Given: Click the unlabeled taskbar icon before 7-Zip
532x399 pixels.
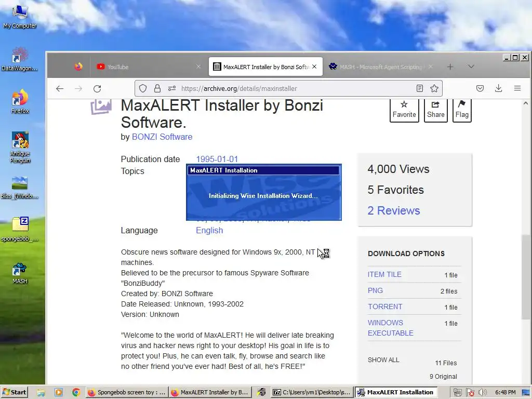Looking at the screenshot, I should 261,393.
